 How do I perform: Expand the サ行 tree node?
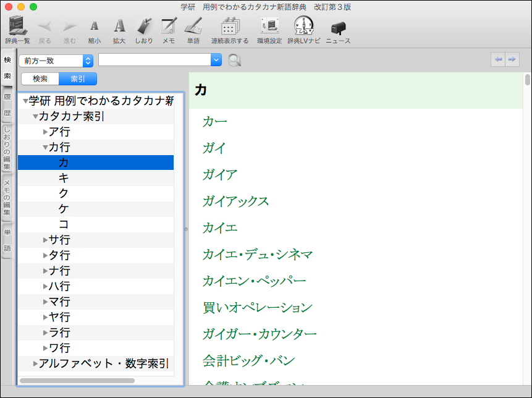(45, 240)
